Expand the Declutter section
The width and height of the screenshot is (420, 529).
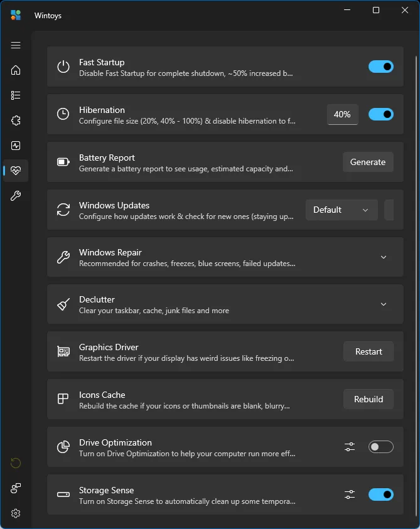pyautogui.click(x=384, y=304)
